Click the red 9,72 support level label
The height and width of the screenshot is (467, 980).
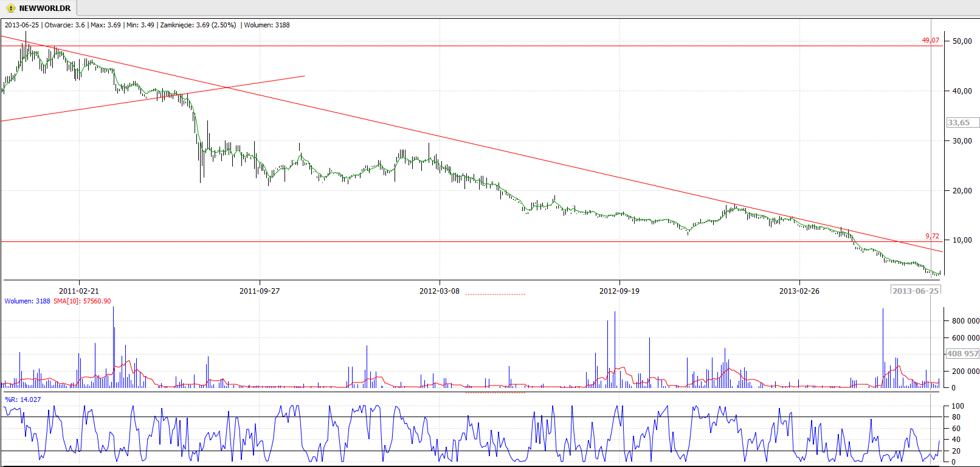(932, 236)
